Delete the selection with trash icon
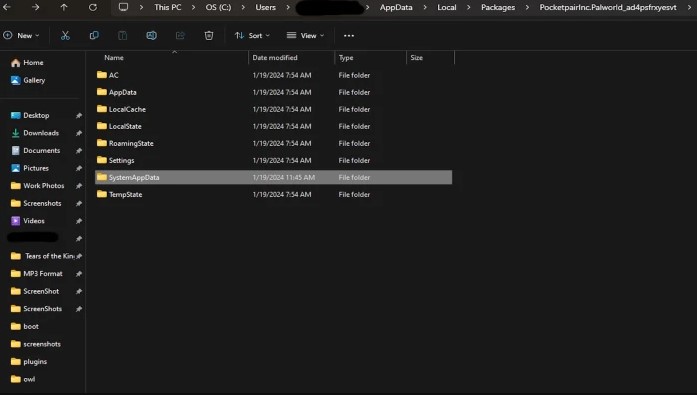Screen dimensions: 697x395 click(x=208, y=36)
